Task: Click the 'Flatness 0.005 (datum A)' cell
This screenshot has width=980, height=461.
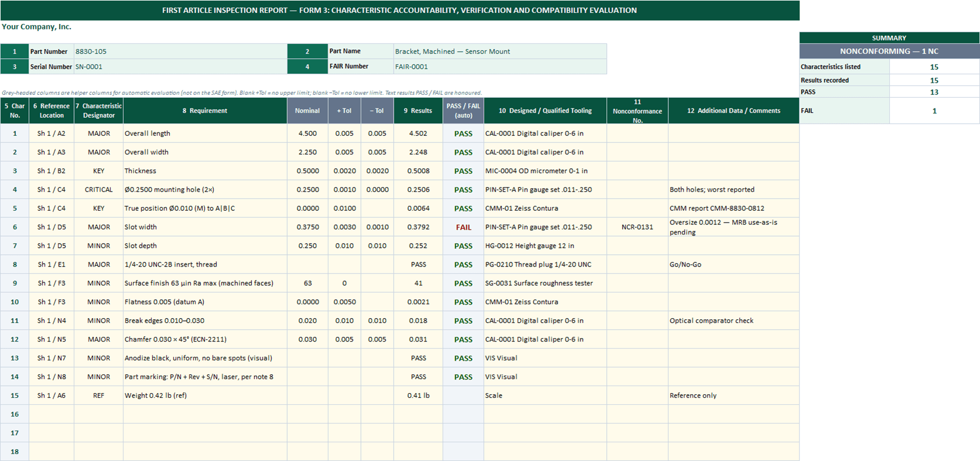Action: pyautogui.click(x=205, y=302)
